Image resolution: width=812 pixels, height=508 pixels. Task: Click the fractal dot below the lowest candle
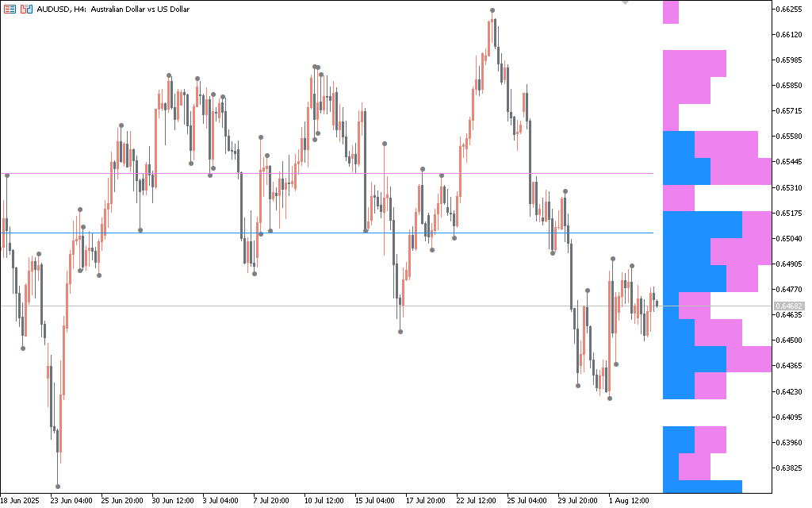click(x=58, y=487)
